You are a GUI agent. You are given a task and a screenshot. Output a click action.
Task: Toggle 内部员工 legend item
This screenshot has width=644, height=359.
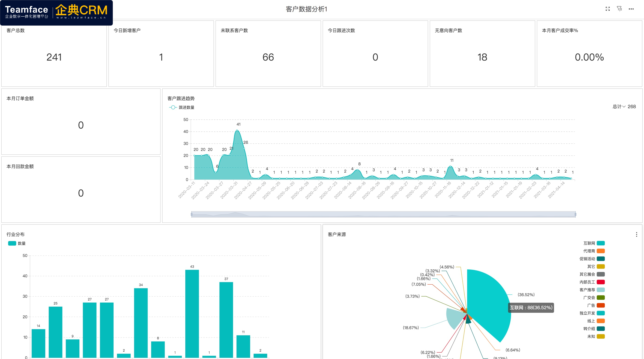592,282
